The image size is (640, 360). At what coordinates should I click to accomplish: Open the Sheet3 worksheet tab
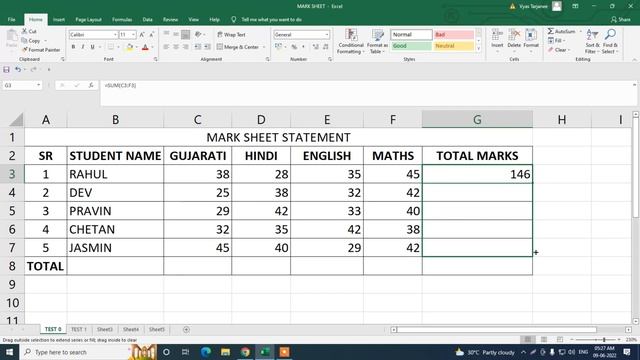[x=104, y=329]
